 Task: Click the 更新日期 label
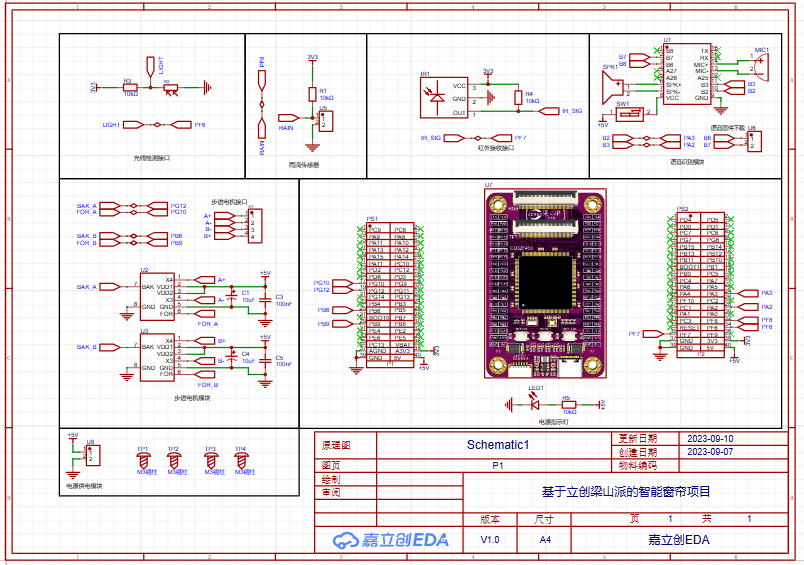pos(637,439)
